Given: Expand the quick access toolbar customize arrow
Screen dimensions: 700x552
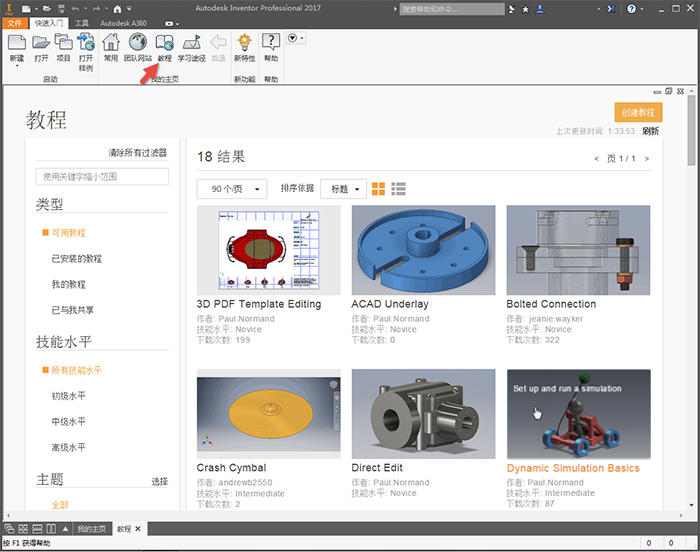Looking at the screenshot, I should tap(129, 8).
